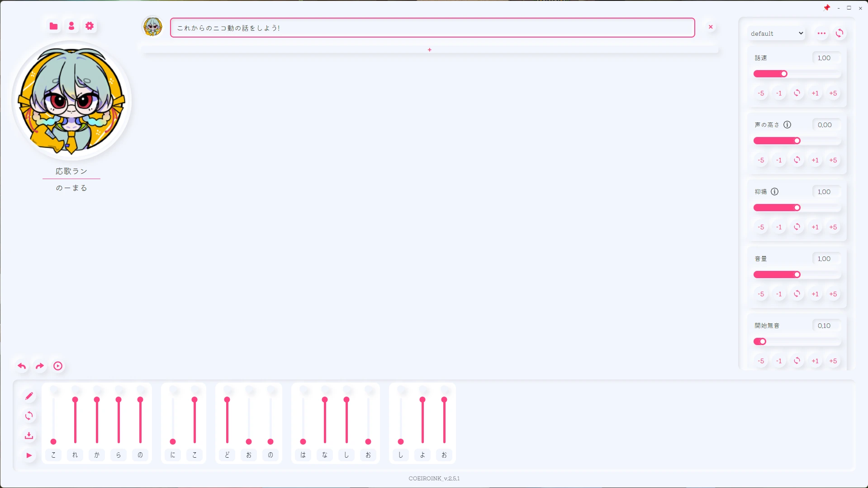Click the 声の高さ slider handle
Screen dimensions: 868x488
tap(797, 141)
